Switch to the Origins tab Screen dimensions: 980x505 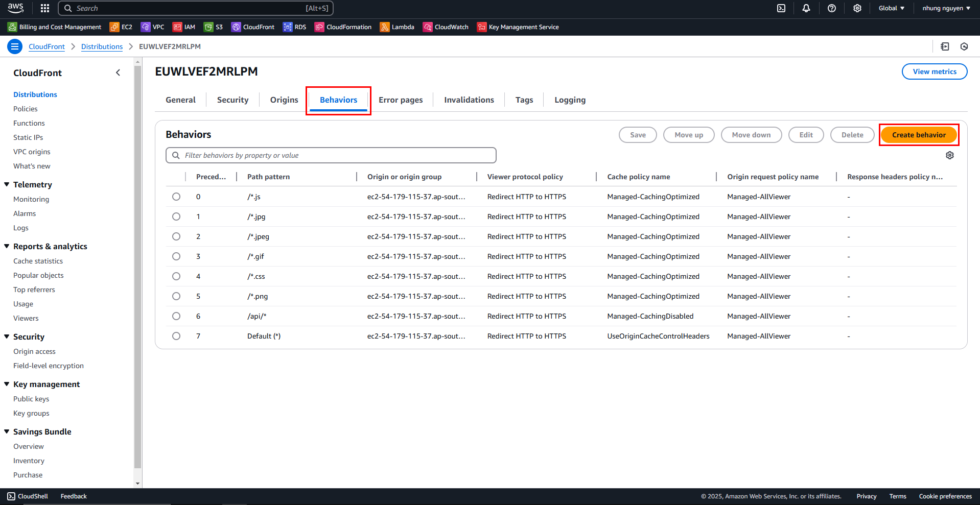pos(284,100)
